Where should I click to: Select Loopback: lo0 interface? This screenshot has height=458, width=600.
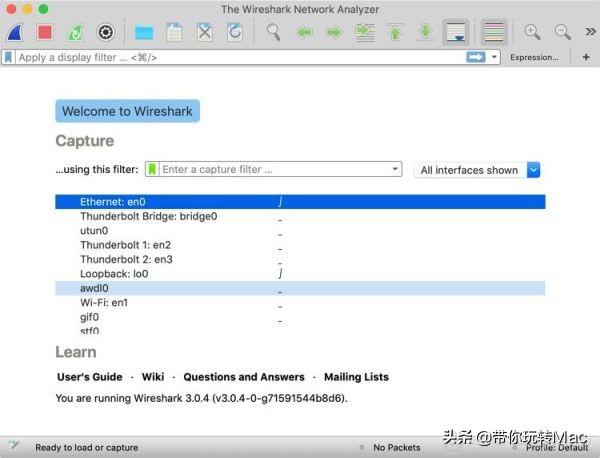click(300, 274)
